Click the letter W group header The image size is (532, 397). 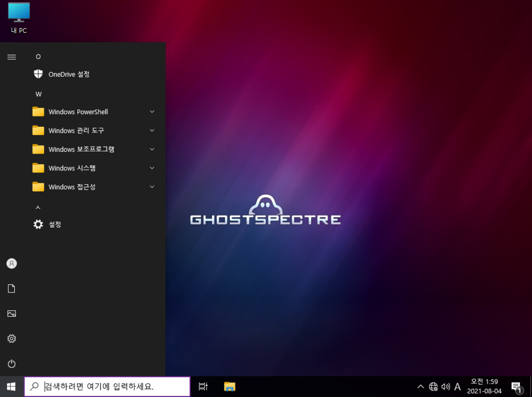(39, 94)
